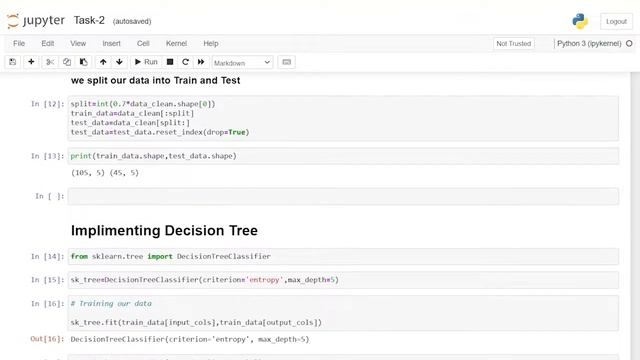Click the Logout button

pyautogui.click(x=616, y=21)
